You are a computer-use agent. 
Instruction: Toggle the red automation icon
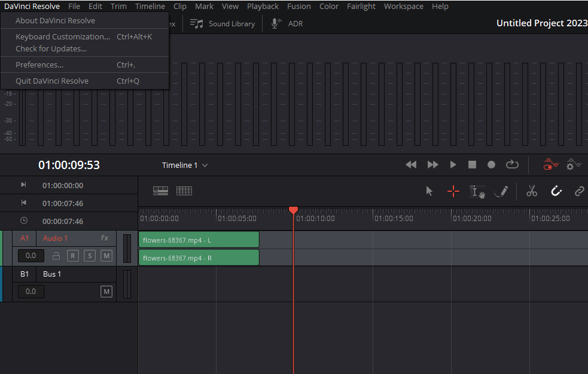coord(551,164)
